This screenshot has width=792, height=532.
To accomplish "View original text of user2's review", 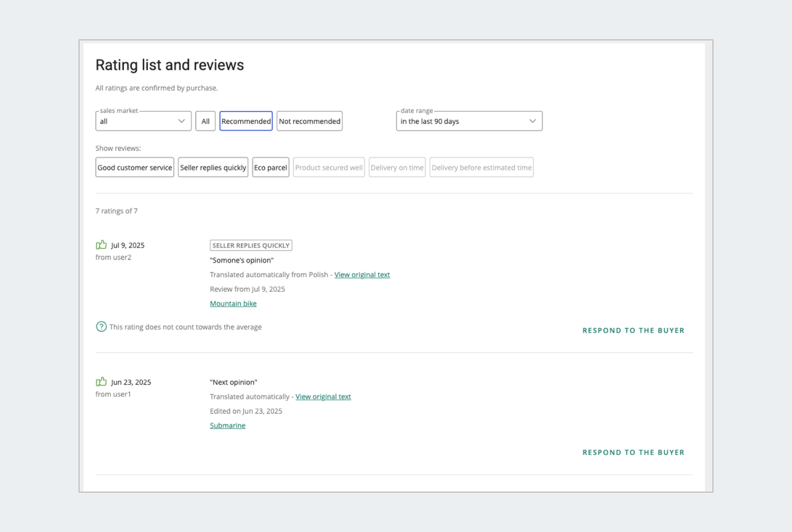I will [362, 275].
